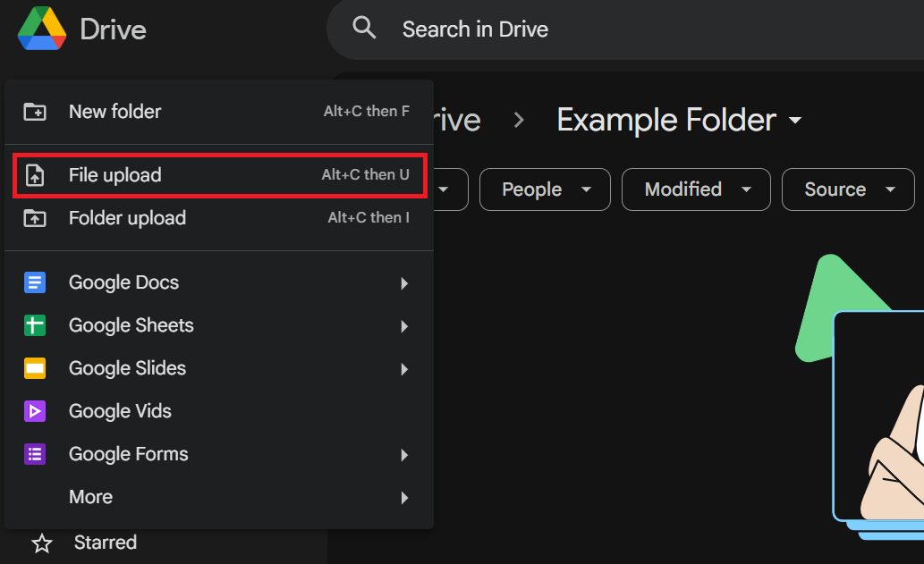Viewport: 924px width, 564px height.
Task: Click the Folder upload icon
Action: click(35, 218)
